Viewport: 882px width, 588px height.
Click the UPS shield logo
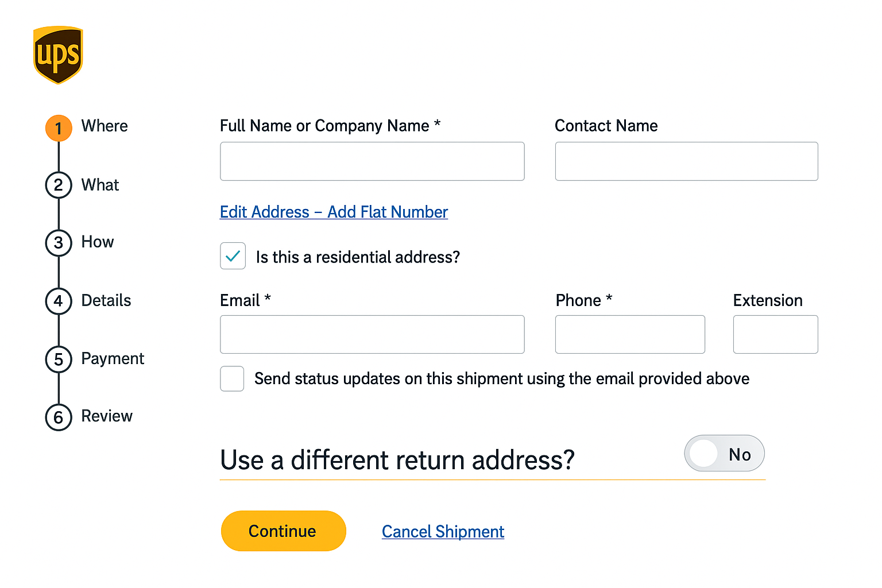(x=58, y=55)
